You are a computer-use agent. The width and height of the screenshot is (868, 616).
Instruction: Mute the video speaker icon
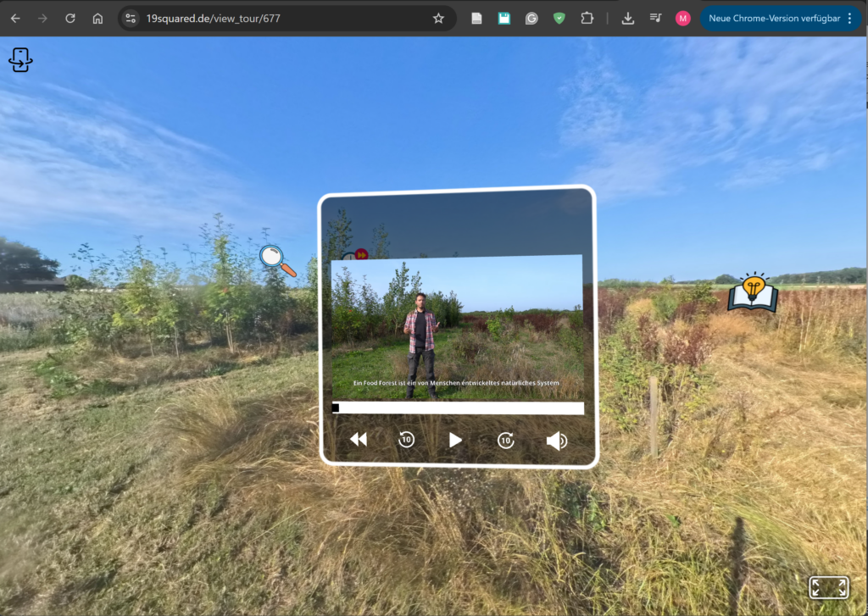click(556, 441)
